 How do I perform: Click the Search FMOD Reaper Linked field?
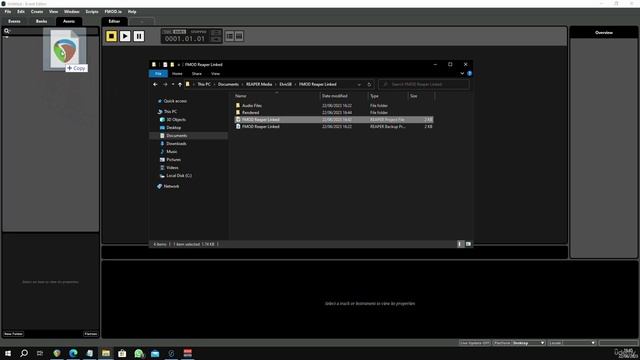424,84
